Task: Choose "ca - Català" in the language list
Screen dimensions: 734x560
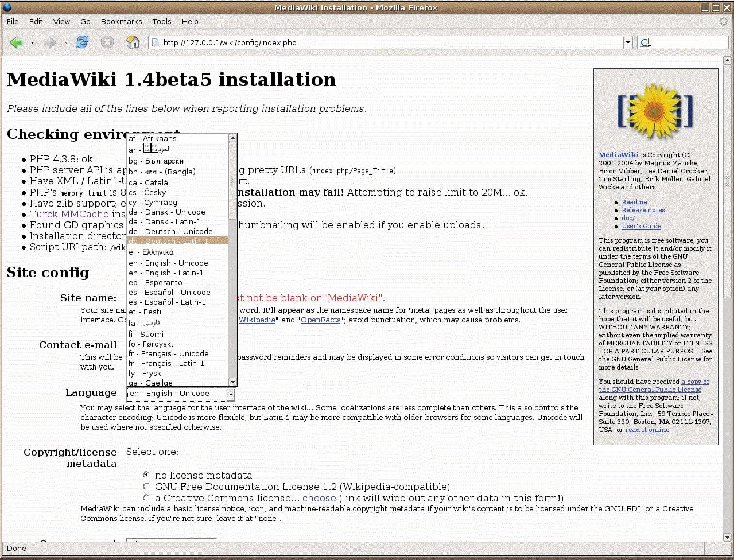Action: (x=177, y=183)
